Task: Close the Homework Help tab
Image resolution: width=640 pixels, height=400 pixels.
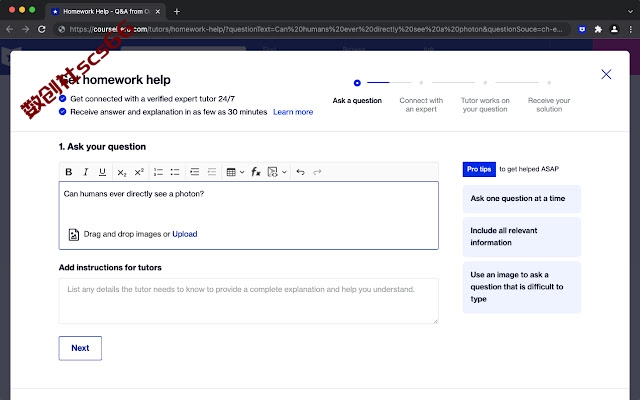Action: [158, 11]
